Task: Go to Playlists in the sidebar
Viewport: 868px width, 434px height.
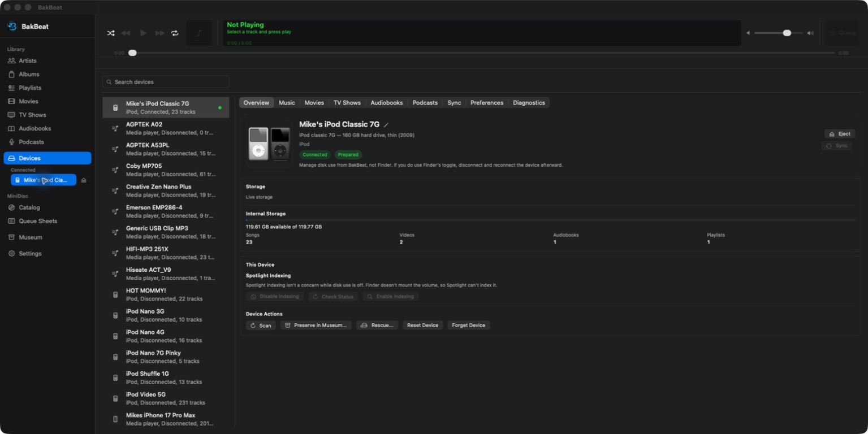Action: tap(47, 88)
